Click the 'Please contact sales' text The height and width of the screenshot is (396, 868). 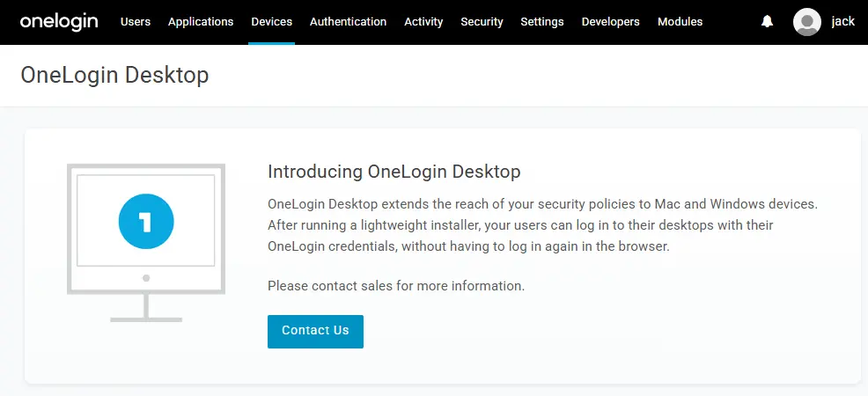coord(396,286)
